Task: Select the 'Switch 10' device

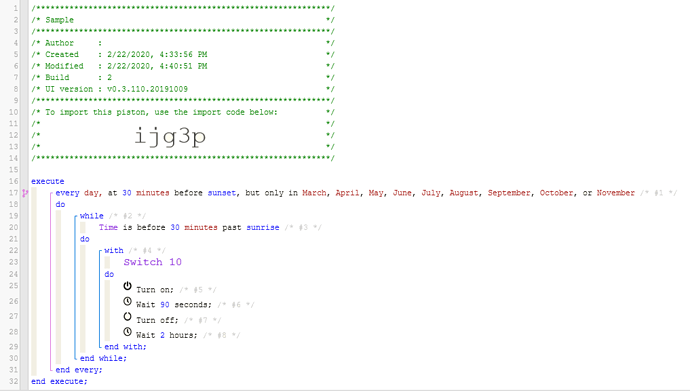Action: coord(152,262)
